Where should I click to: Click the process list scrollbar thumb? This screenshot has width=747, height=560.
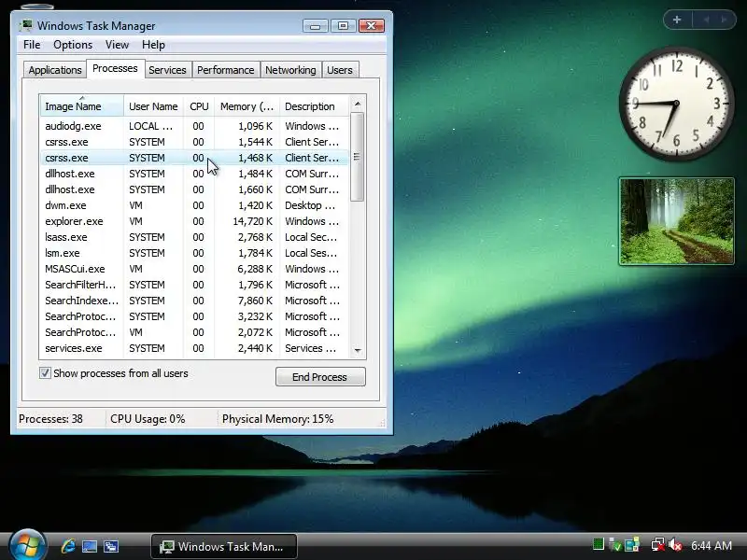click(x=358, y=157)
